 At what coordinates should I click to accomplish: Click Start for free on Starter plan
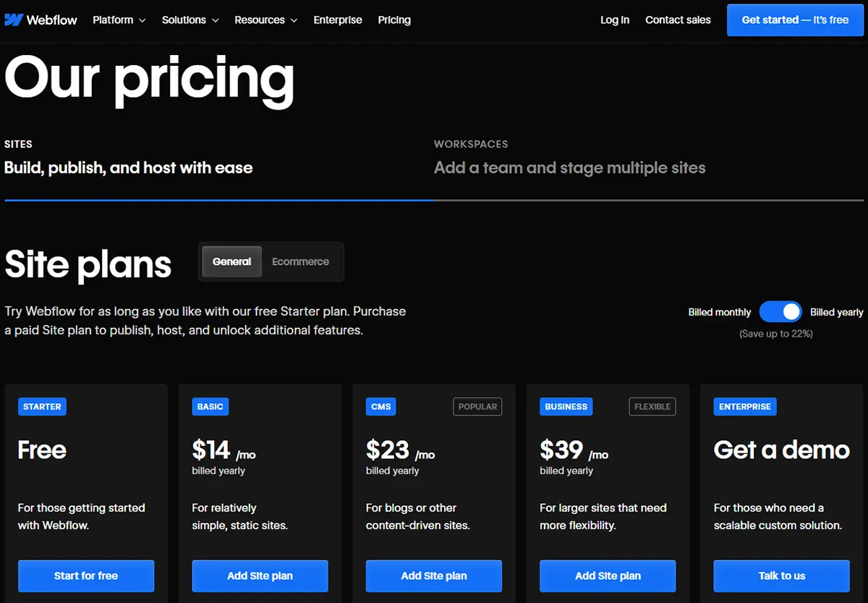pos(85,575)
